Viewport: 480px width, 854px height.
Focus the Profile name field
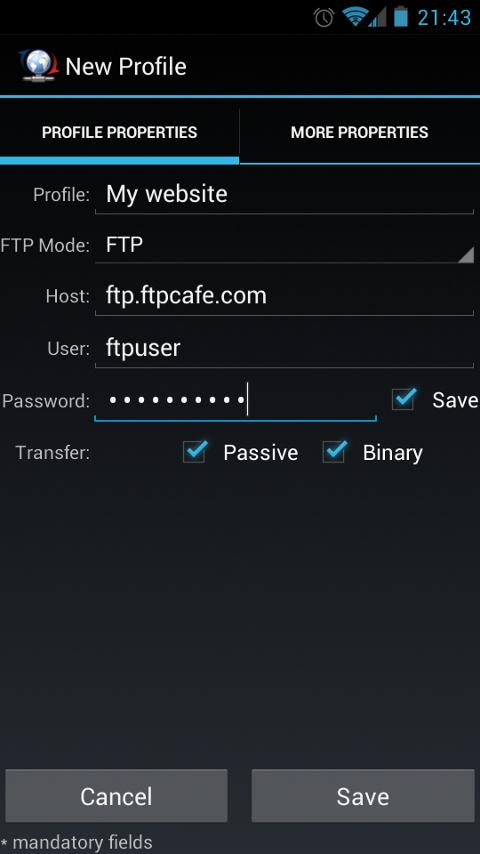coord(284,195)
